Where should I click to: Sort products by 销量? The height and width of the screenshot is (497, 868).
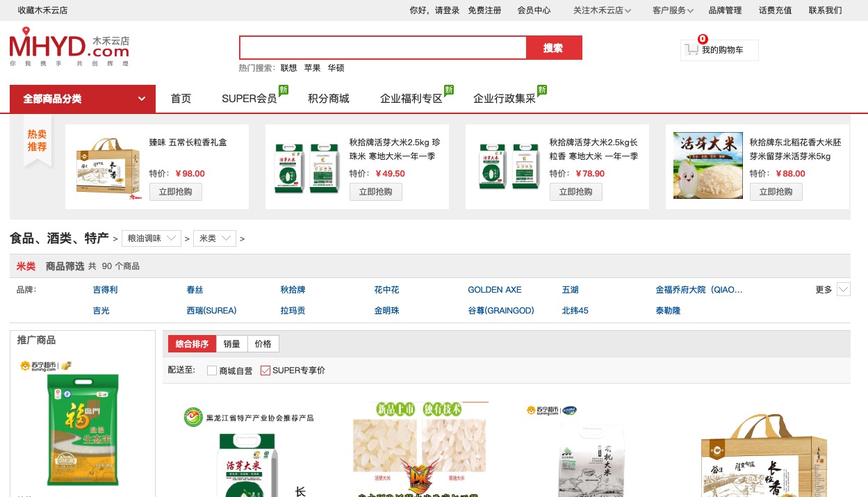coord(232,343)
